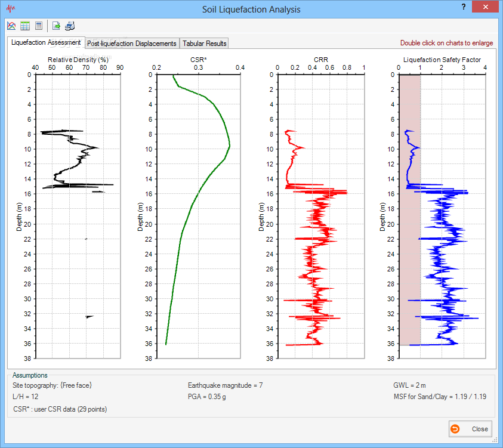Click the Liquefaction Safety Factor chart
Image resolution: width=503 pixels, height=448 pixels.
tap(442, 217)
